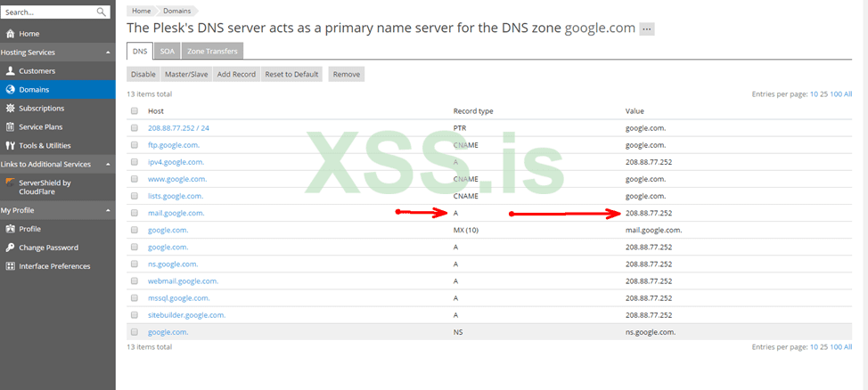Check the box for 208.88.77.252 / 24 row
868x390 pixels.
[134, 128]
